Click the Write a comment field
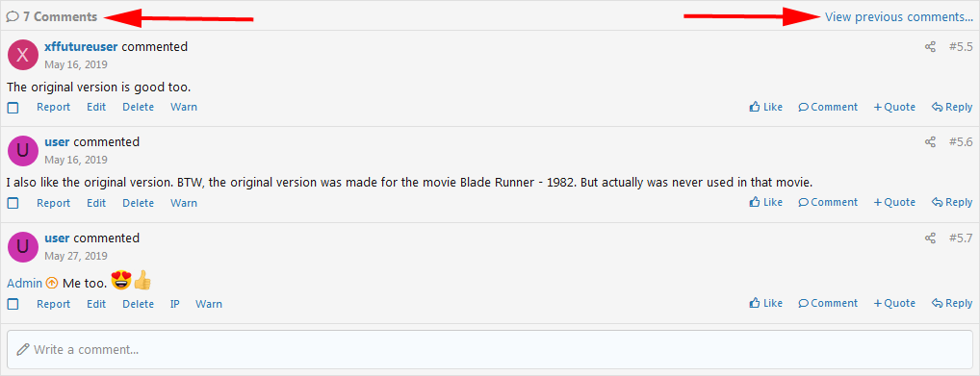The height and width of the screenshot is (376, 980). pos(490,349)
